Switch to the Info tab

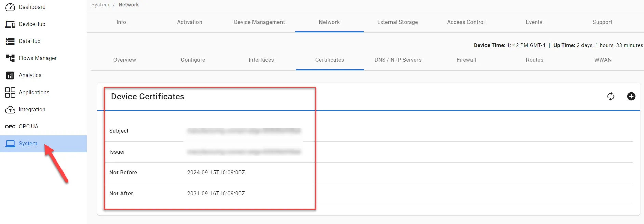coord(121,22)
